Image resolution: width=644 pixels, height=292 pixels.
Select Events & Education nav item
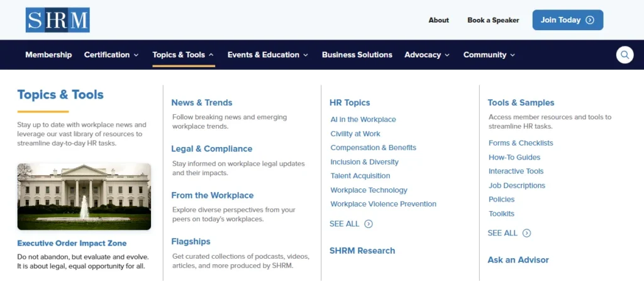click(264, 55)
